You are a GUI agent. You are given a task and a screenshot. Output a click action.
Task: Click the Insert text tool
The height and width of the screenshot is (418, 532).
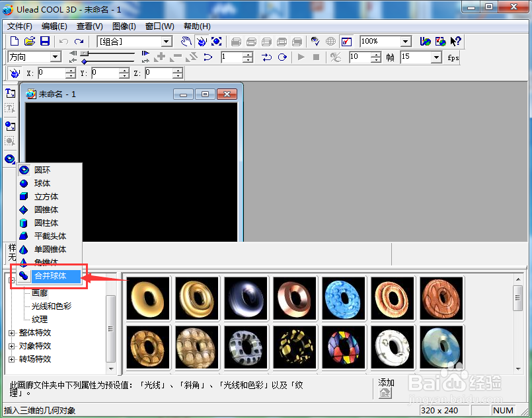point(10,93)
